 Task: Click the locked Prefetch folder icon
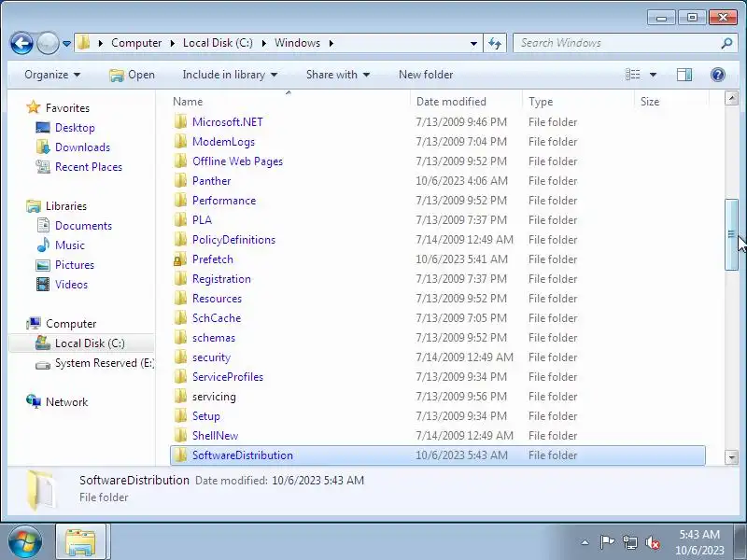[x=180, y=259]
